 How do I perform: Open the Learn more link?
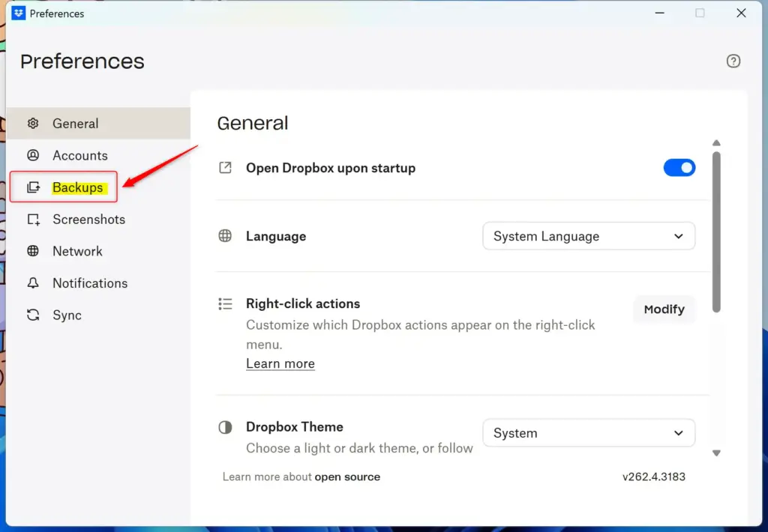280,363
